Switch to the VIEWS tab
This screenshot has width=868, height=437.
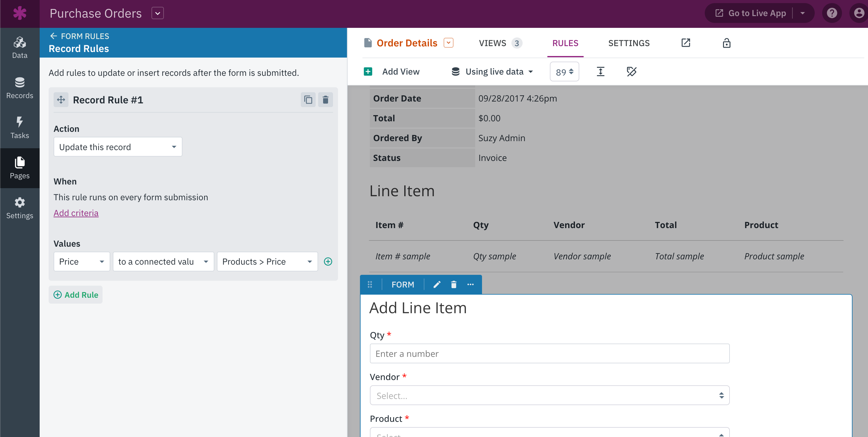click(500, 43)
